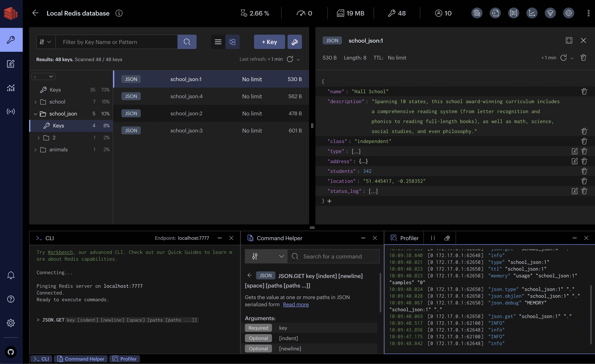Toggle the address field object view
595x364 pixels.
click(x=363, y=161)
